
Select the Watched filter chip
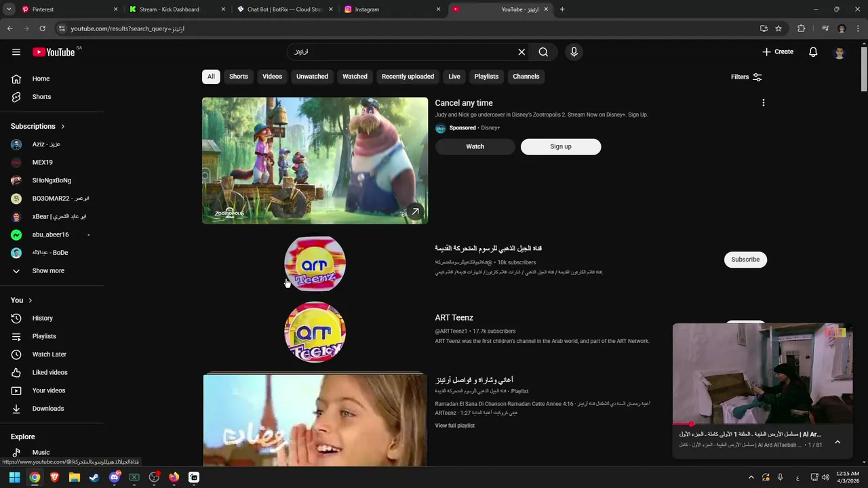pos(355,77)
